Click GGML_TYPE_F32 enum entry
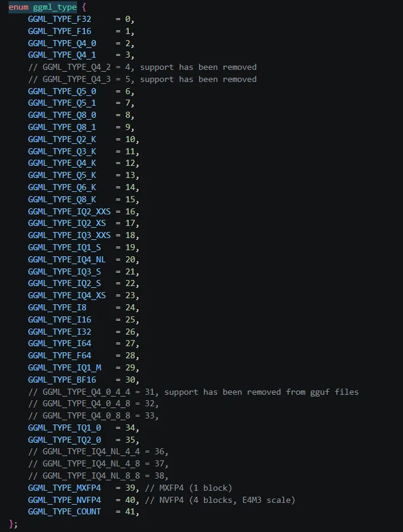The width and height of the screenshot is (403, 532). (x=59, y=19)
